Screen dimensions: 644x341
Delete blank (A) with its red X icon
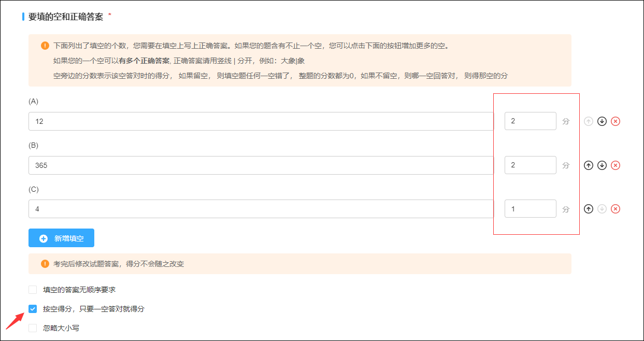point(615,121)
